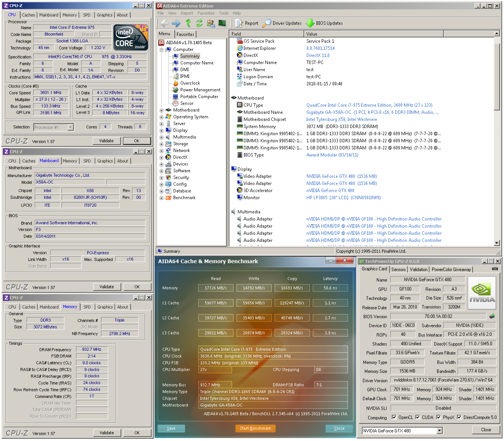Click the two-users icon in AIDA64 toolbar

coord(211,23)
